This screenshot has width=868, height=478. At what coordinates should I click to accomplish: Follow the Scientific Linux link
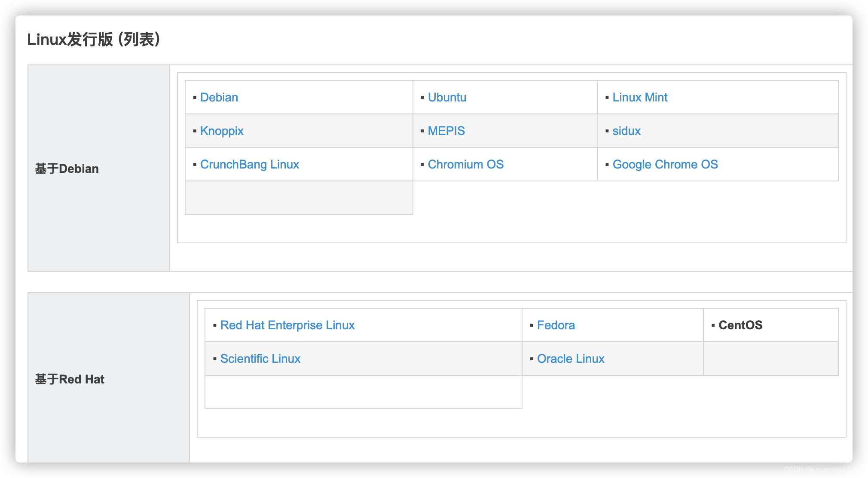tap(260, 359)
